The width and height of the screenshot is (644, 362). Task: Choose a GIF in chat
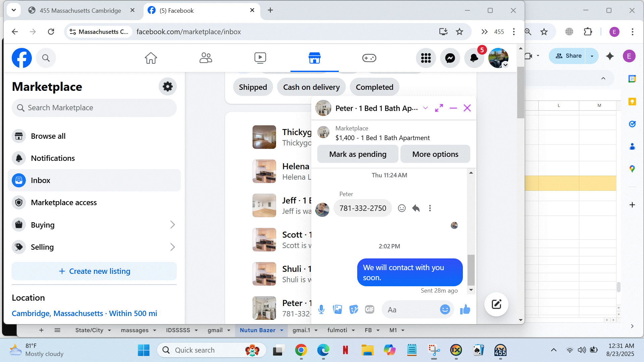(x=369, y=309)
